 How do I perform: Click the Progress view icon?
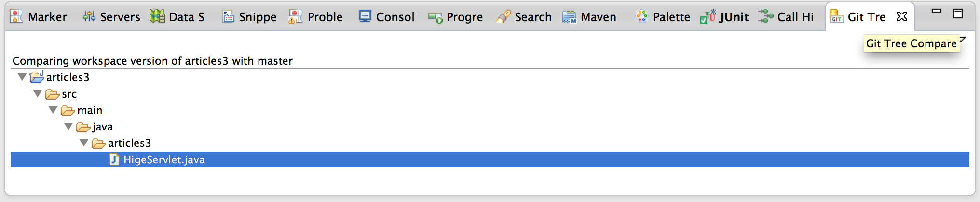coord(436,18)
